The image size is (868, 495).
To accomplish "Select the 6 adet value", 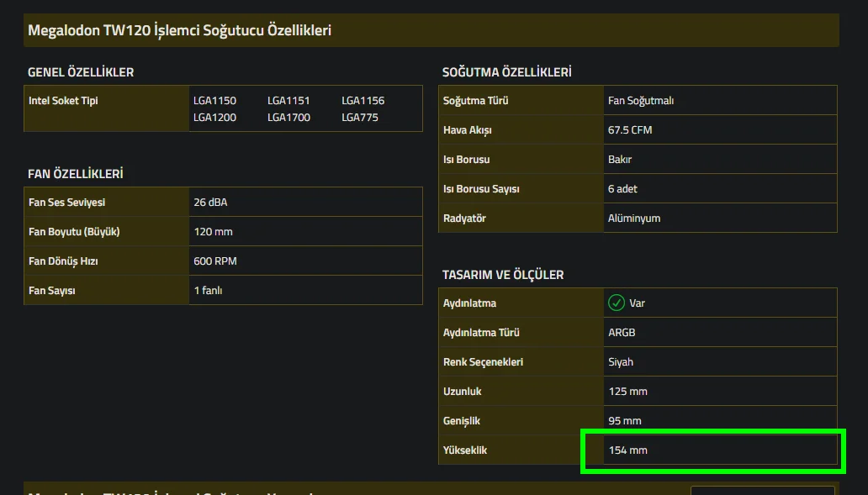I will (622, 188).
